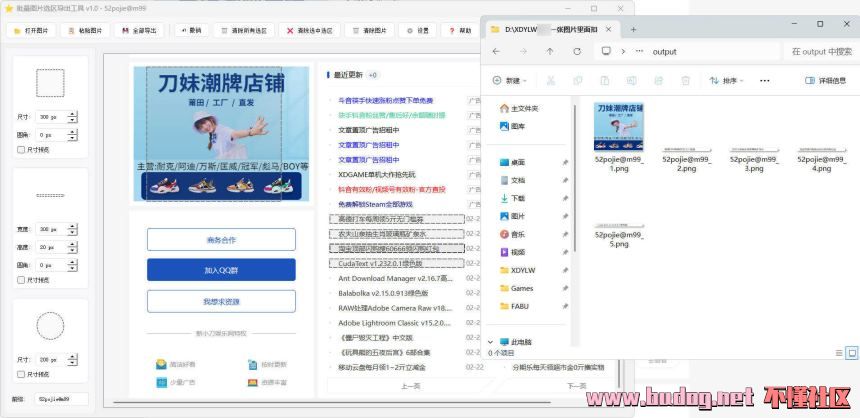Select file 52pojie@m99_3.png
The height and width of the screenshot is (418, 860).
click(754, 159)
